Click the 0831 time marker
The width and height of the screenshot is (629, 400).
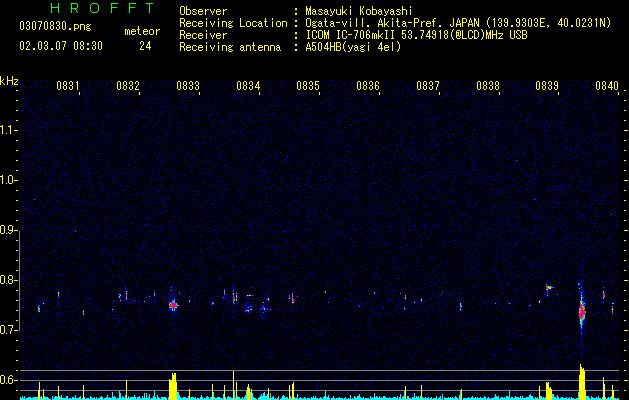tap(67, 86)
